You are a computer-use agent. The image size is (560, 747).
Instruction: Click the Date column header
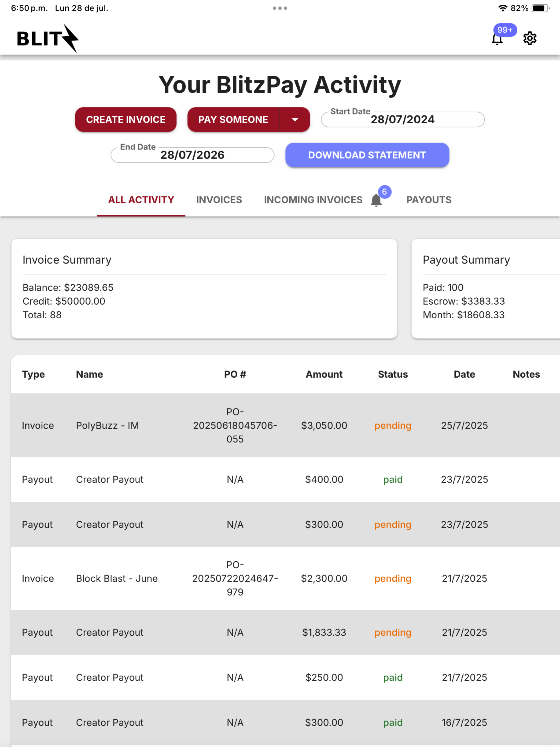[x=464, y=374]
